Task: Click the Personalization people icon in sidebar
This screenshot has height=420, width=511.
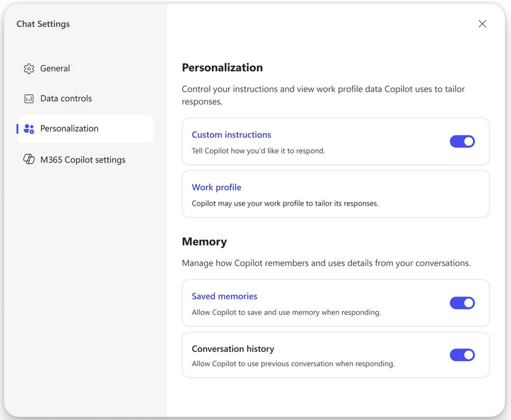Action: coord(29,129)
